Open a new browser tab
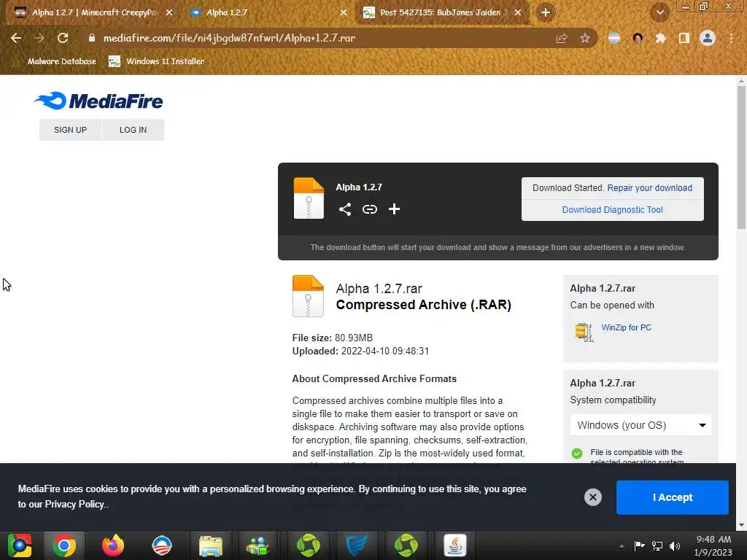 pyautogui.click(x=546, y=12)
